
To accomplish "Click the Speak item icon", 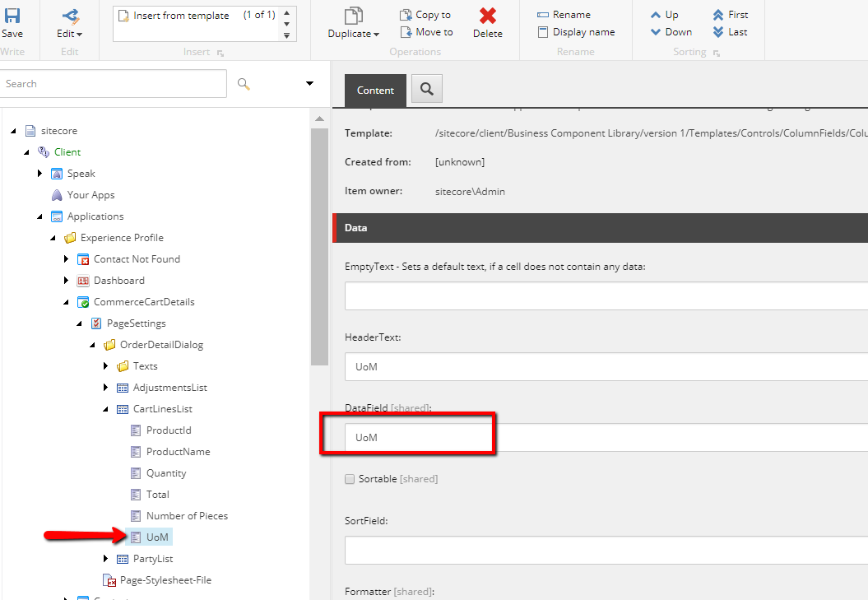I will coord(57,174).
